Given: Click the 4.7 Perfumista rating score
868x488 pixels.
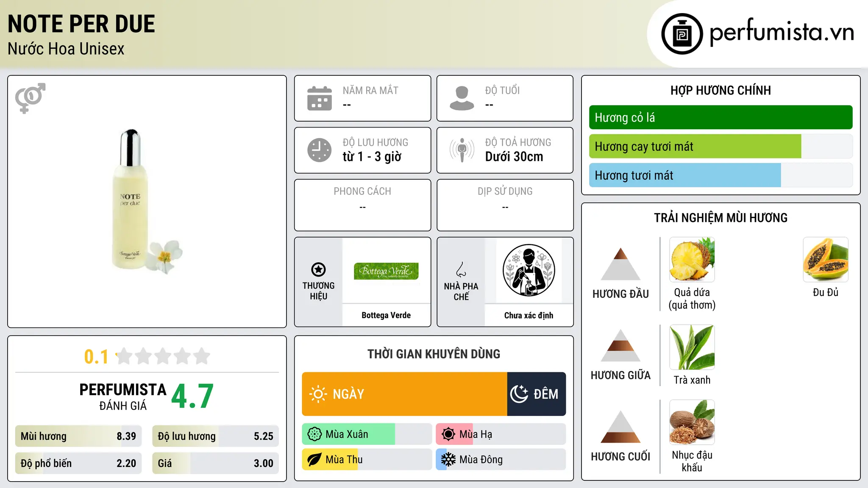Looking at the screenshot, I should click(192, 396).
